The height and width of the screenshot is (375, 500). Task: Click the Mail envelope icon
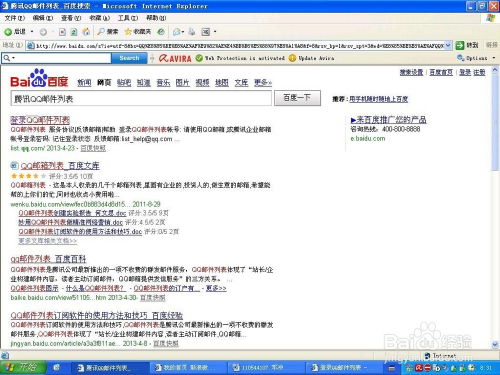click(x=177, y=32)
